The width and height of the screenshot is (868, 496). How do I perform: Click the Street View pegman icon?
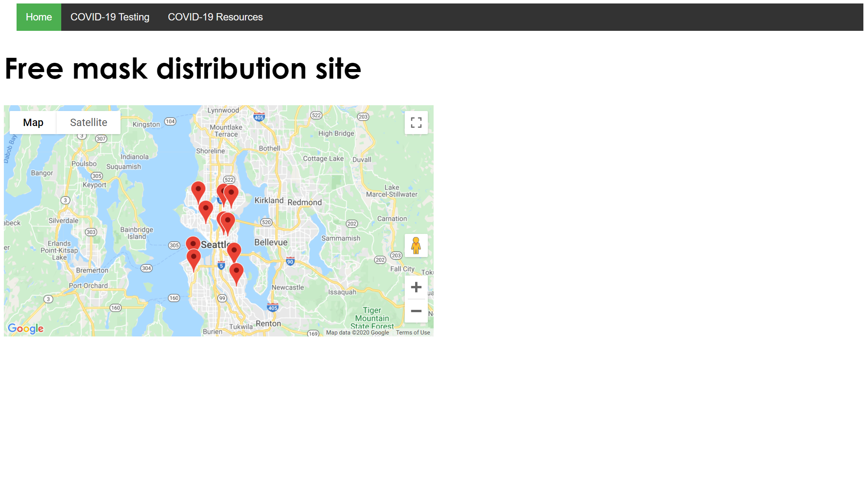pos(416,245)
